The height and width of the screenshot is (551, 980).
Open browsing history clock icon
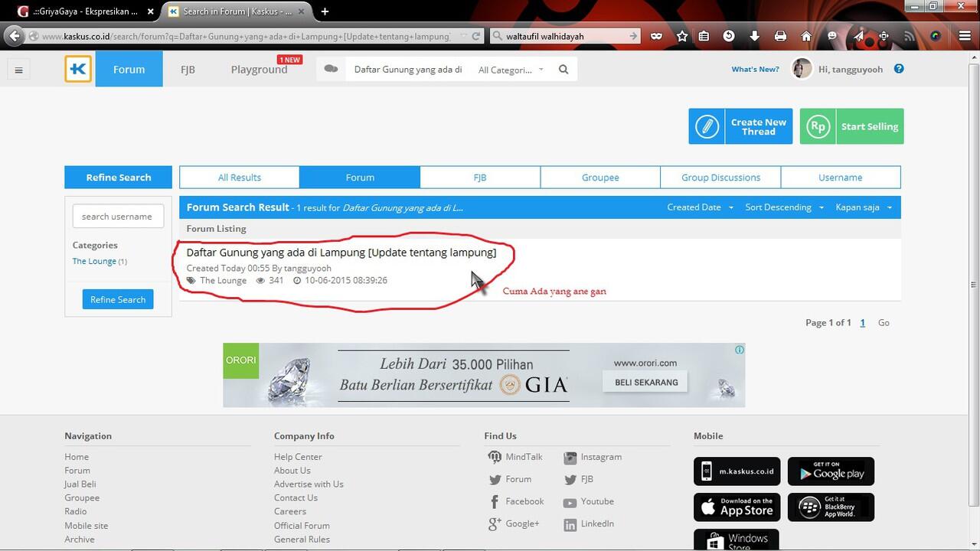(x=729, y=36)
